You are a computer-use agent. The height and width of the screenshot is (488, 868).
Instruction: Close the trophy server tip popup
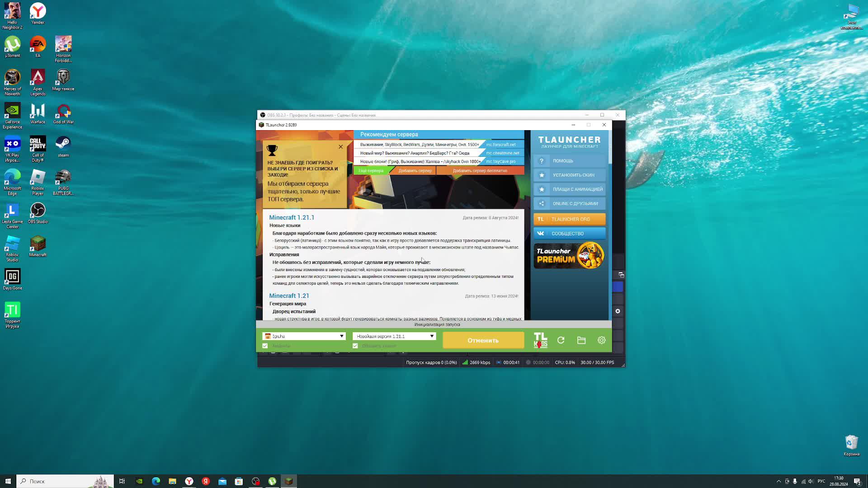[341, 147]
